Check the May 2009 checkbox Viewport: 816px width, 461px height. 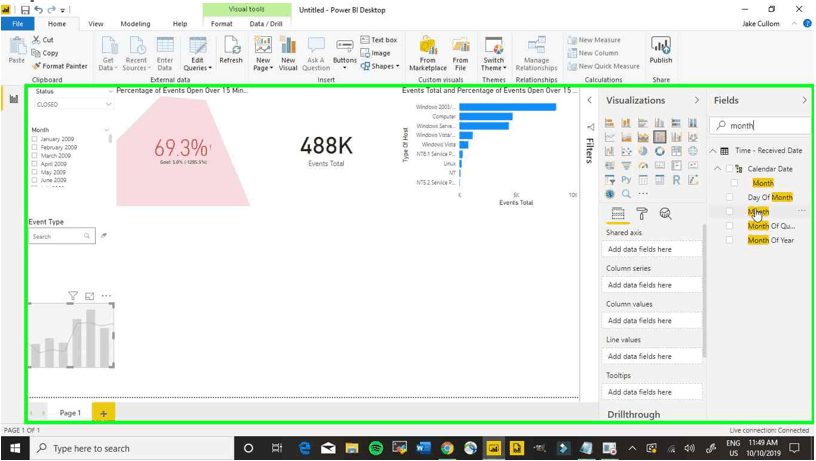pos(34,172)
